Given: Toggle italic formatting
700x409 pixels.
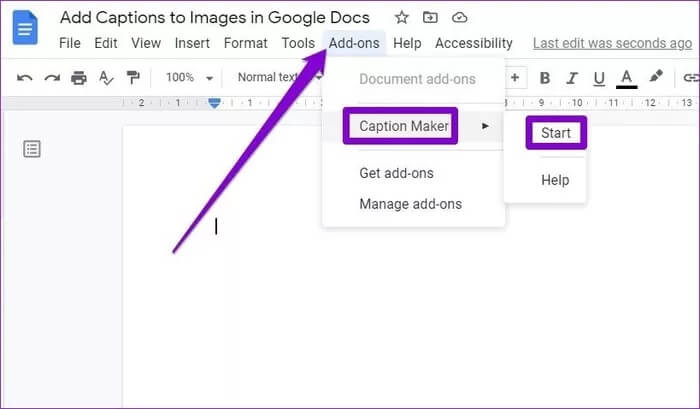Looking at the screenshot, I should pos(572,78).
